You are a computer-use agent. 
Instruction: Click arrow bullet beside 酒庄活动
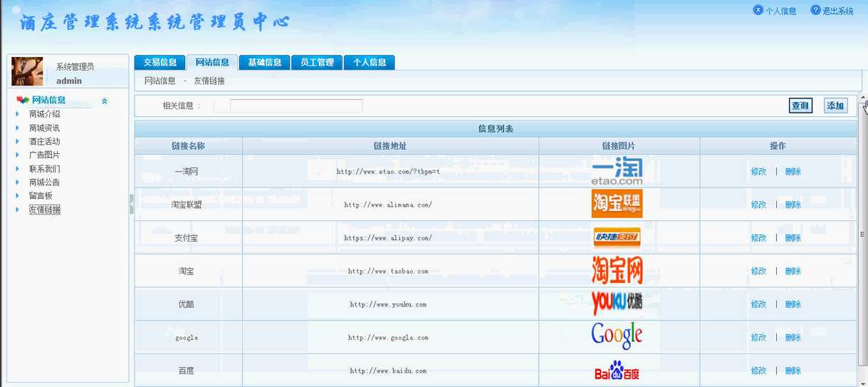(18, 142)
